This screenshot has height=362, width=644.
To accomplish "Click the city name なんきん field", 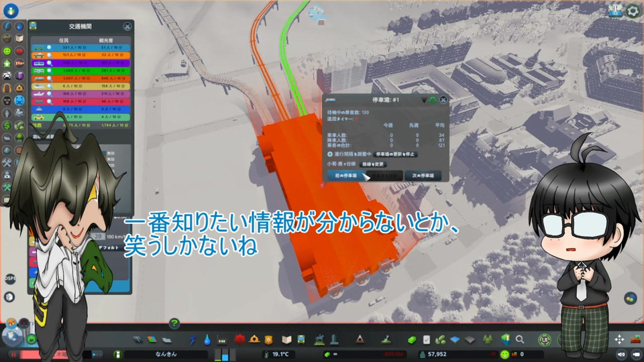I will coord(166,354).
